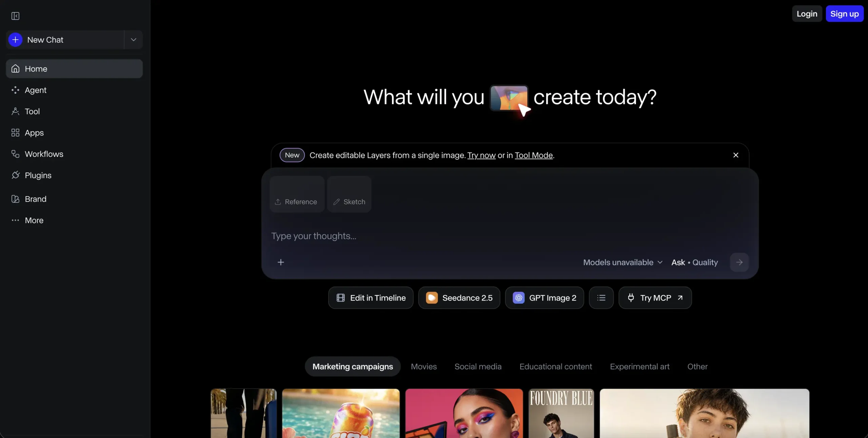Select the Seedance 2.5 chip
This screenshot has width=868, height=438.
459,298
